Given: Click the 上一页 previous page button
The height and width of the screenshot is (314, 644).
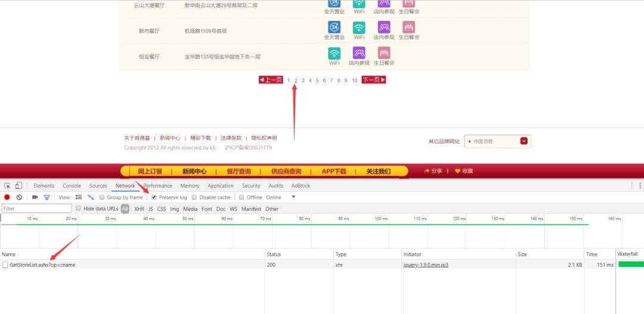Looking at the screenshot, I should (x=271, y=80).
